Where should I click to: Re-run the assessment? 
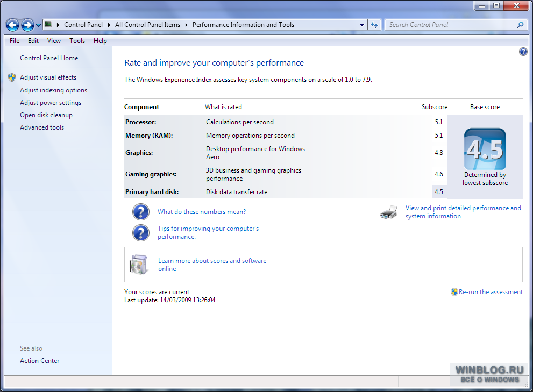pos(491,292)
